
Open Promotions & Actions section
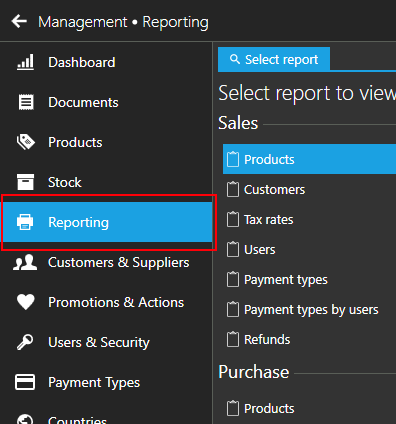click(107, 302)
